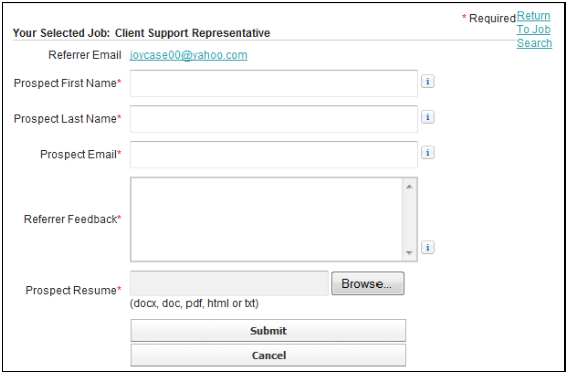Click the Prospect First Name label
Image resolution: width=569 pixels, height=374 pixels.
tap(67, 83)
